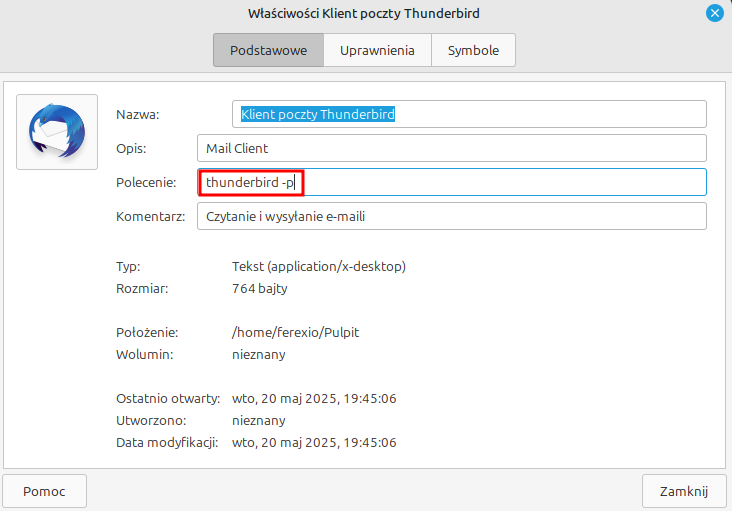Click the Data modyfikacji timestamp value
Image resolution: width=732 pixels, height=511 pixels.
tap(314, 442)
